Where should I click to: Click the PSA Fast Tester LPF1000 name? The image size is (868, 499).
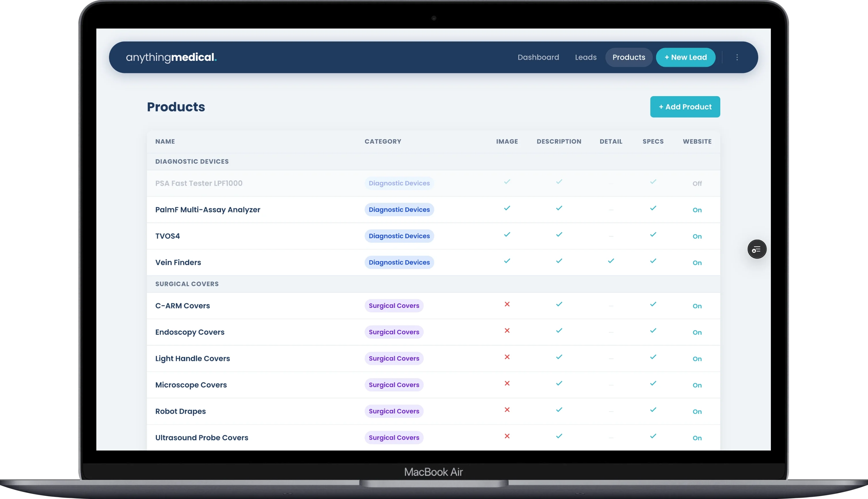199,183
